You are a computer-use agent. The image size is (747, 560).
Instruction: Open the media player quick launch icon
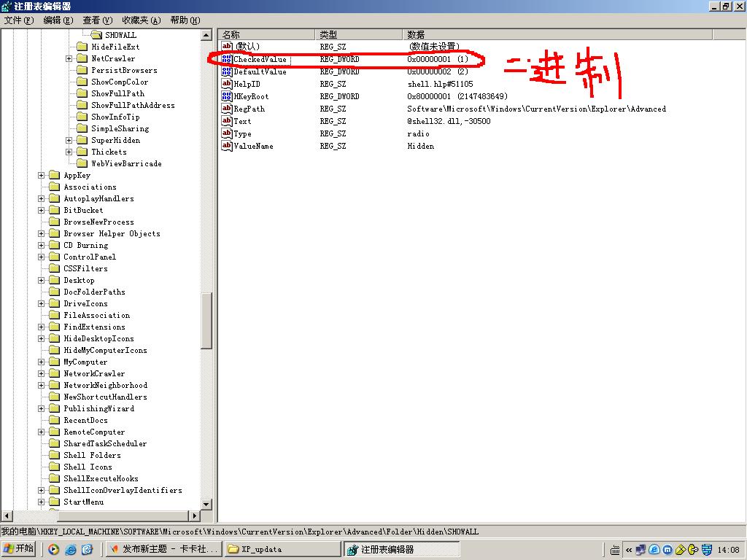[x=54, y=549]
